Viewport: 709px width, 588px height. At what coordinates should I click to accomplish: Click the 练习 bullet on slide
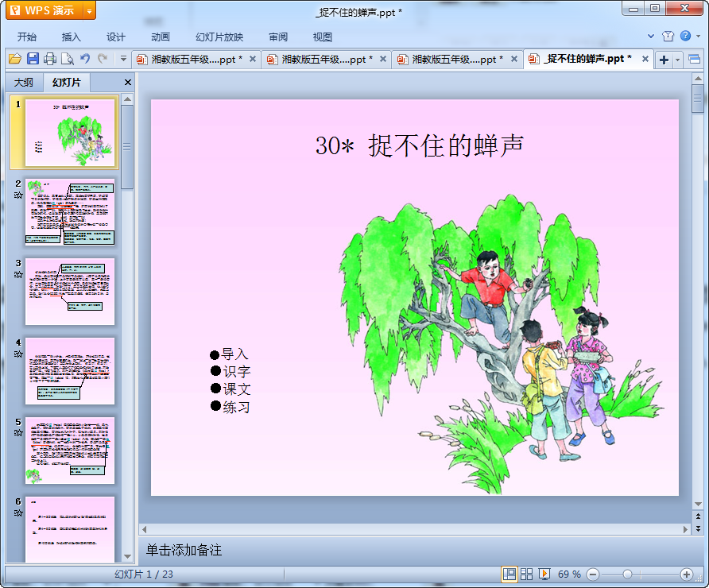pyautogui.click(x=231, y=407)
